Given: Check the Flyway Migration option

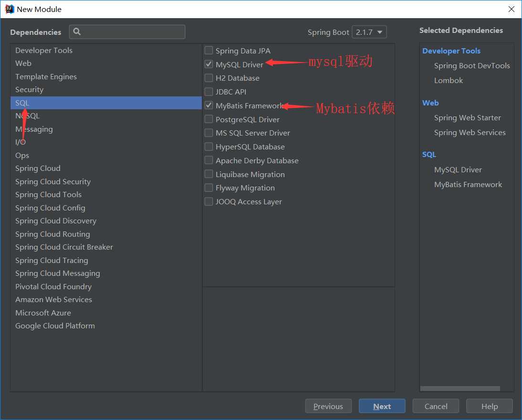Looking at the screenshot, I should [x=209, y=188].
